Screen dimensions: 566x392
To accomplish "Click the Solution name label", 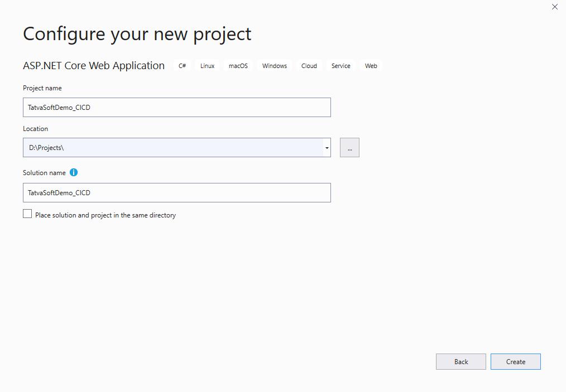I will click(x=45, y=173).
